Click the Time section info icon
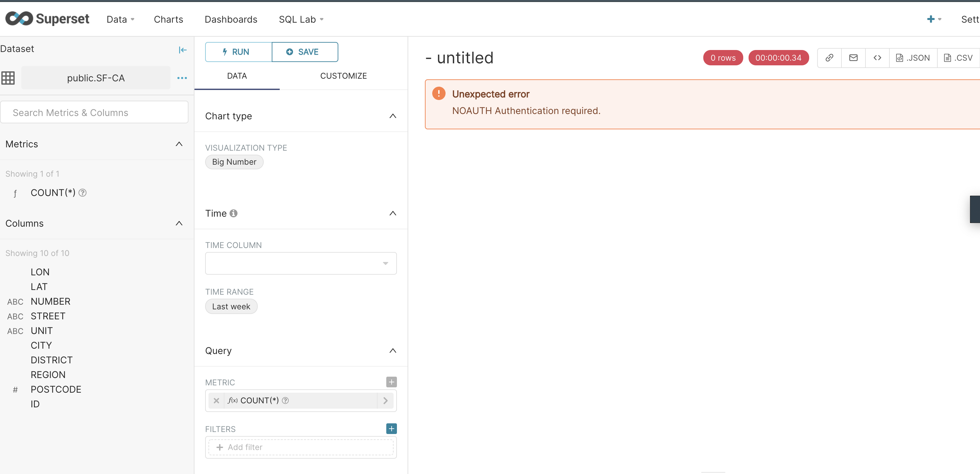This screenshot has width=980, height=474. pyautogui.click(x=233, y=213)
